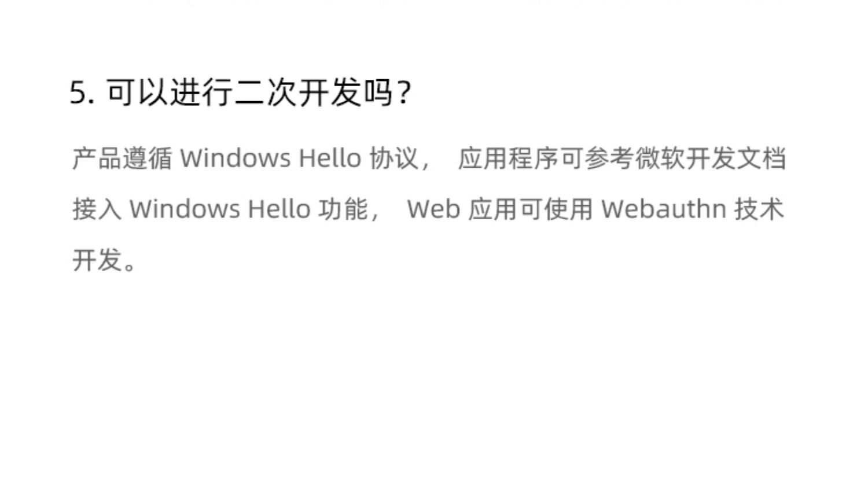Click the word "接入" on second line

tap(97, 209)
